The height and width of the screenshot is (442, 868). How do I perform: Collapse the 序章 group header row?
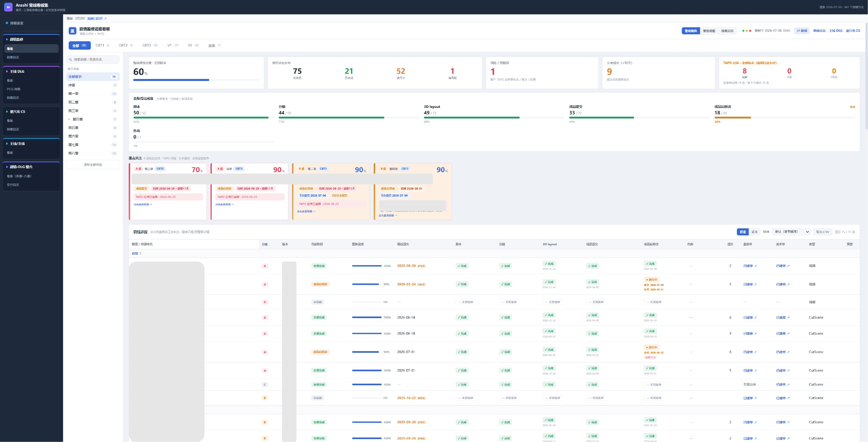(494, 253)
